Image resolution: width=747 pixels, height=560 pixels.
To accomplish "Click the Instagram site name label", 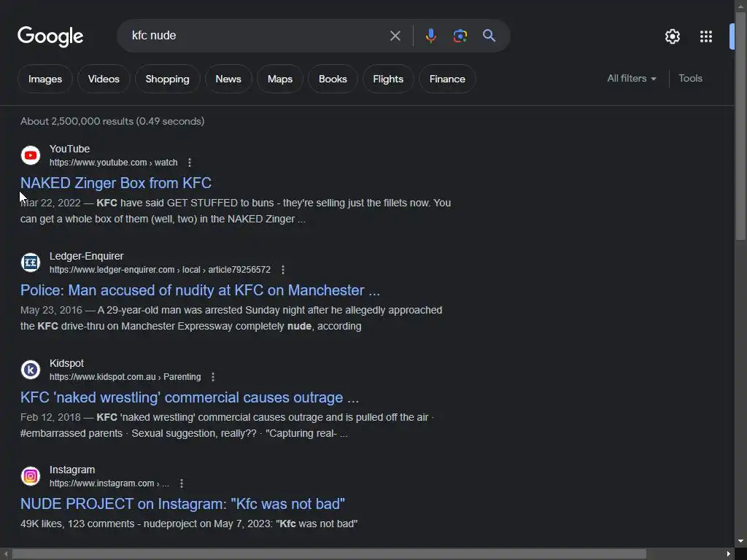I will pos(72,470).
